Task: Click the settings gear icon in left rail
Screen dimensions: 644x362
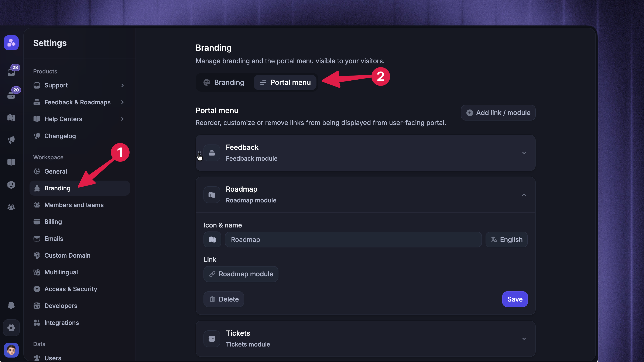Action: (11, 328)
